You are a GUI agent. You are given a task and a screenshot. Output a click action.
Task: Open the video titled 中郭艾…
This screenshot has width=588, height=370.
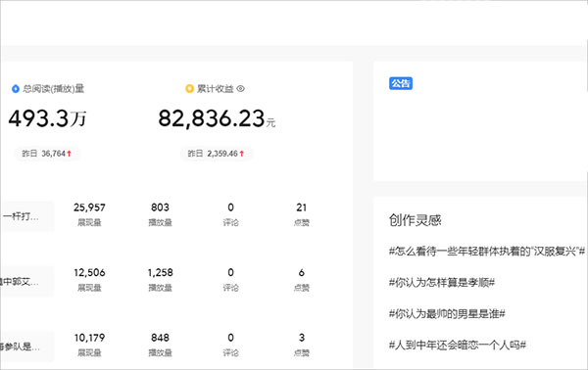pyautogui.click(x=20, y=282)
